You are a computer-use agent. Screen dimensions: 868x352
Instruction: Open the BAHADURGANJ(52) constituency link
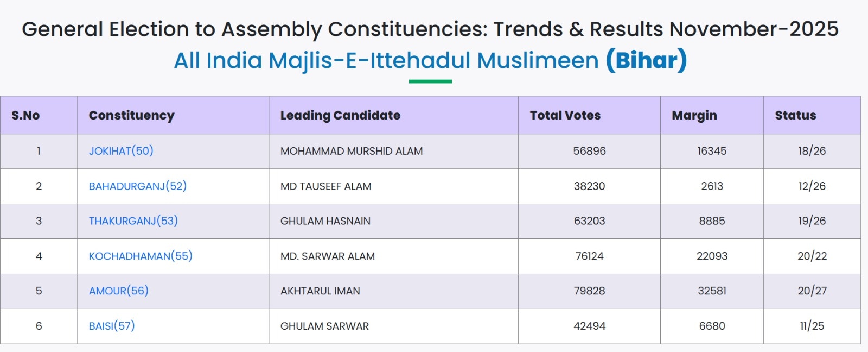pyautogui.click(x=138, y=186)
